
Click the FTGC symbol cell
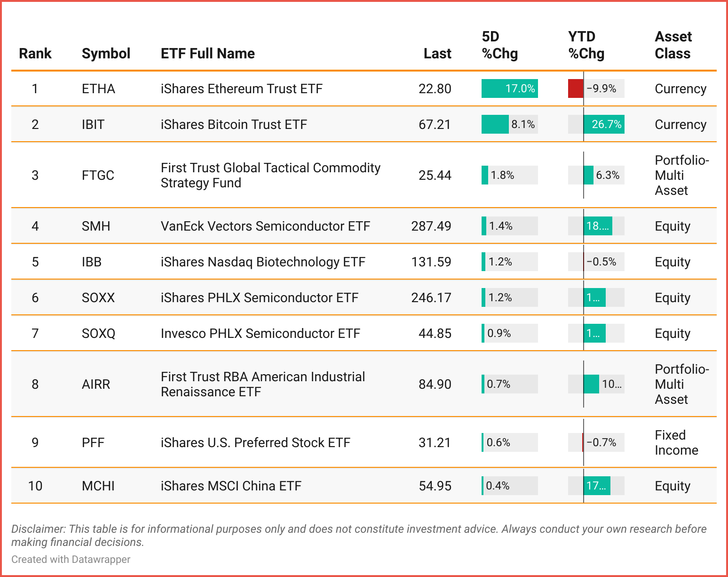click(98, 175)
